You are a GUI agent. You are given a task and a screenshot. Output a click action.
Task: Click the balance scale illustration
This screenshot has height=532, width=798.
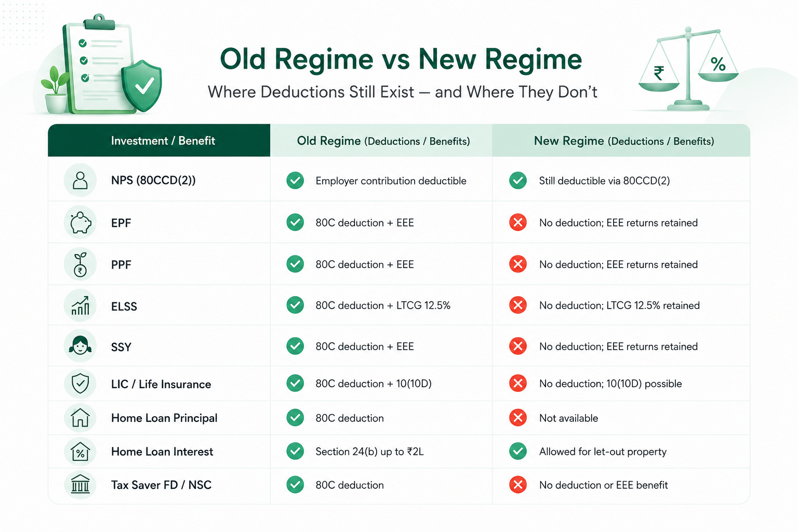[688, 69]
